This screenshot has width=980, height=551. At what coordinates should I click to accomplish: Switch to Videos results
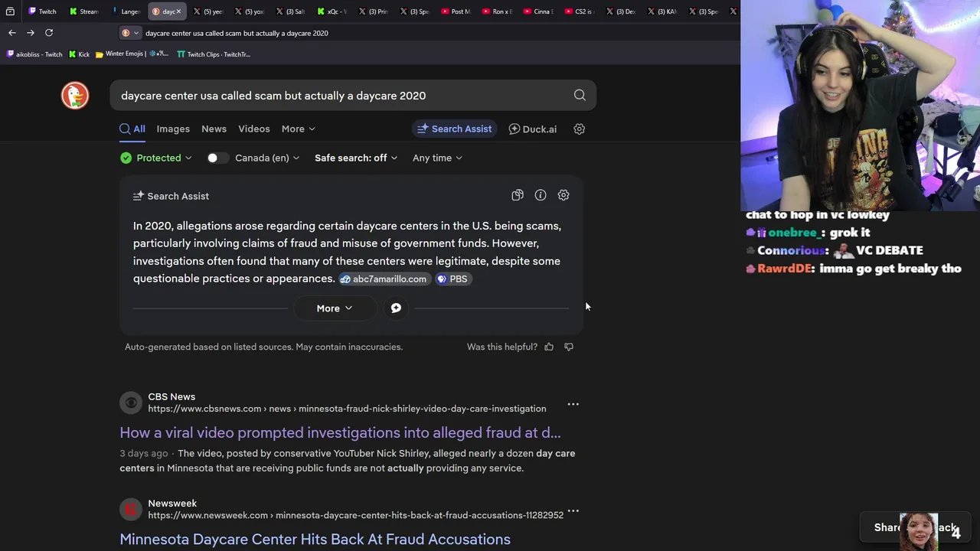pyautogui.click(x=253, y=129)
